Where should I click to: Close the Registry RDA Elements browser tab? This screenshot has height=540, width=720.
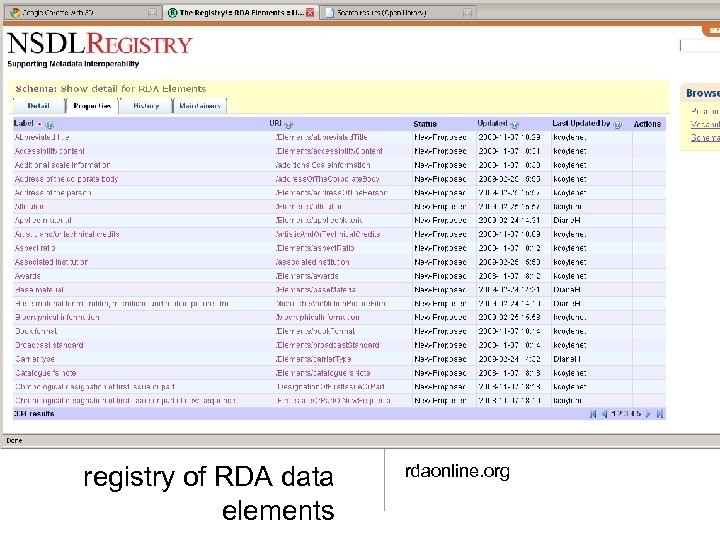point(310,13)
